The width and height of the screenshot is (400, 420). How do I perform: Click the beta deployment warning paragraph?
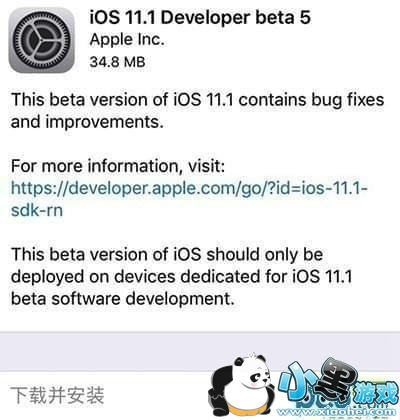(x=182, y=276)
